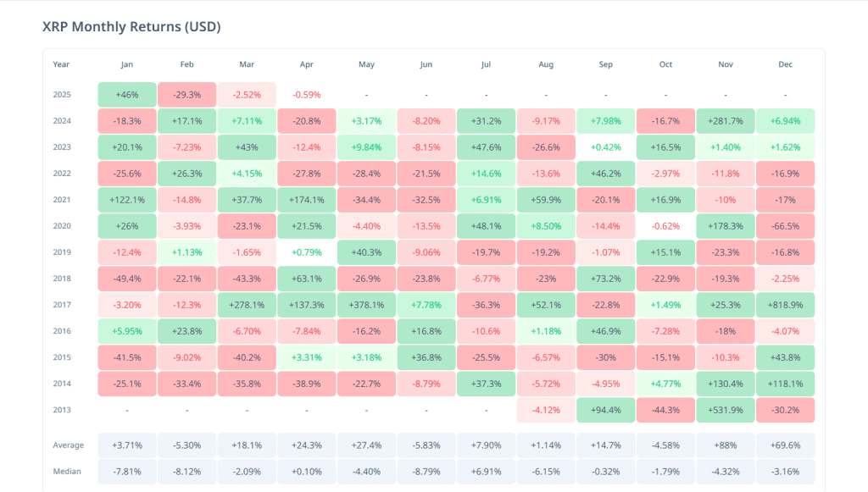Select the 2024 November +281.7% cell
This screenshot has width=868, height=492.
(726, 121)
